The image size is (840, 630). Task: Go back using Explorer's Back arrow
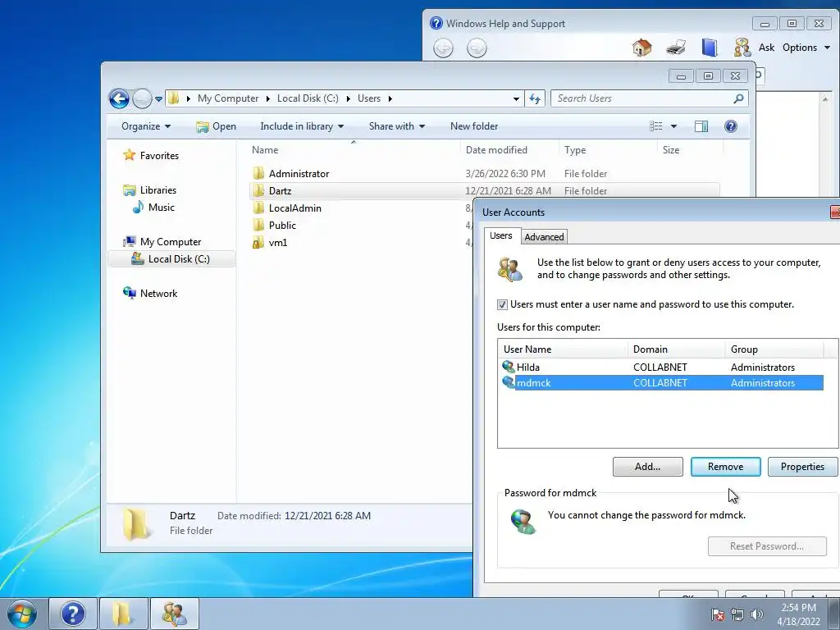(x=119, y=98)
